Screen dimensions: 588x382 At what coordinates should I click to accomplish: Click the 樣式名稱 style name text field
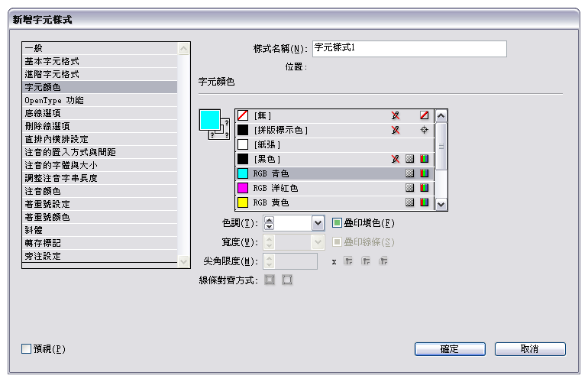point(409,48)
